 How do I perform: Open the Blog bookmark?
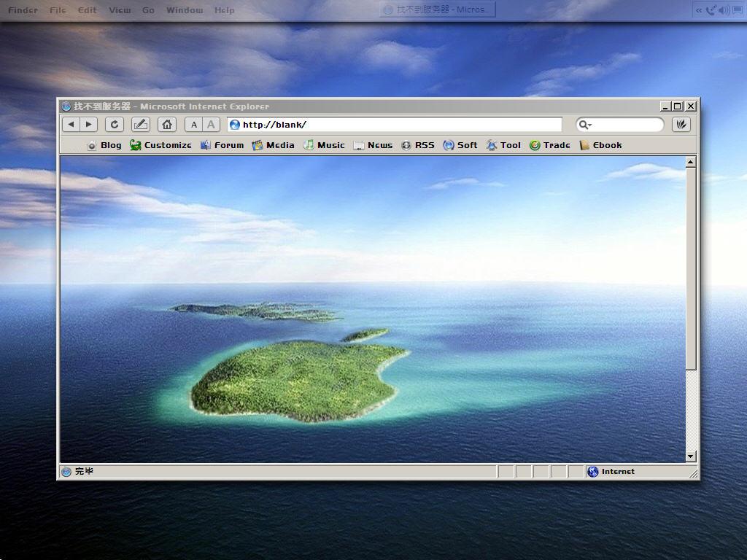point(104,145)
